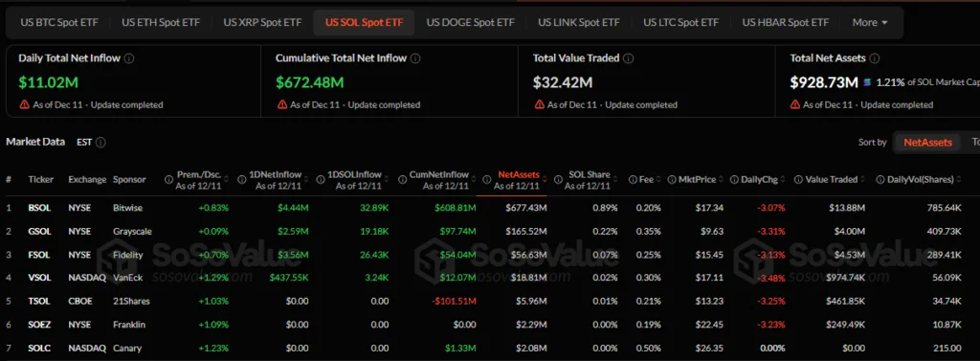Sort table by DailyVol(Shares) using sort arrows
Screen dimensions: 980x361
pos(959,180)
